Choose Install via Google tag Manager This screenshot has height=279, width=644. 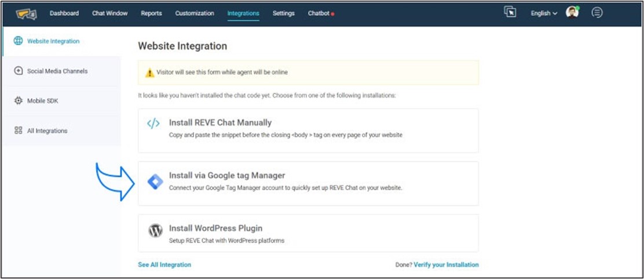click(309, 183)
